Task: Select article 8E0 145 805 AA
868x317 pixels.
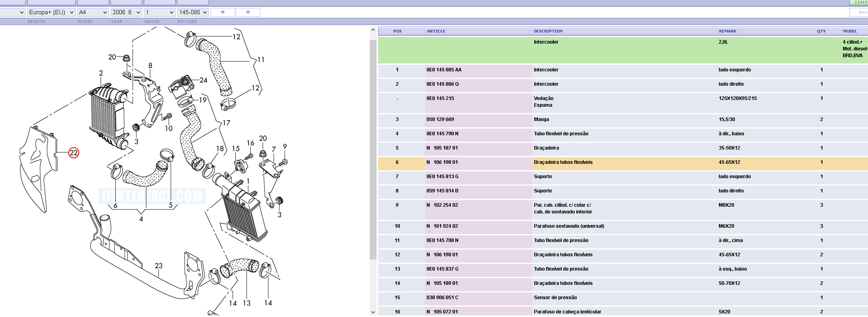Action: (x=444, y=70)
